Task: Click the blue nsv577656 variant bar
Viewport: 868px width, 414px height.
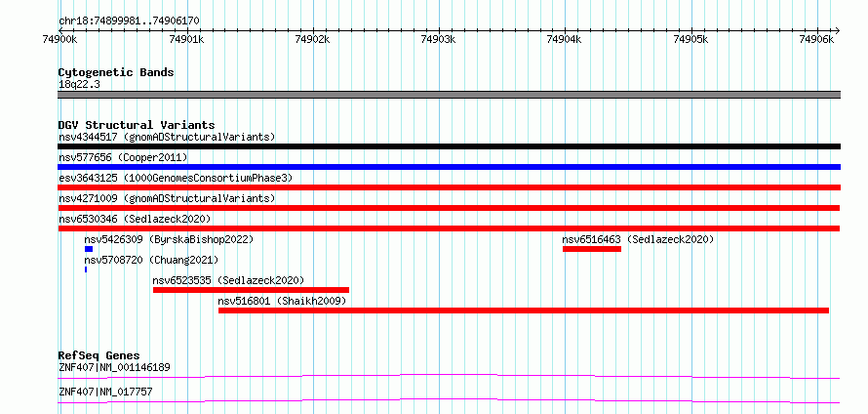Action: pos(449,167)
